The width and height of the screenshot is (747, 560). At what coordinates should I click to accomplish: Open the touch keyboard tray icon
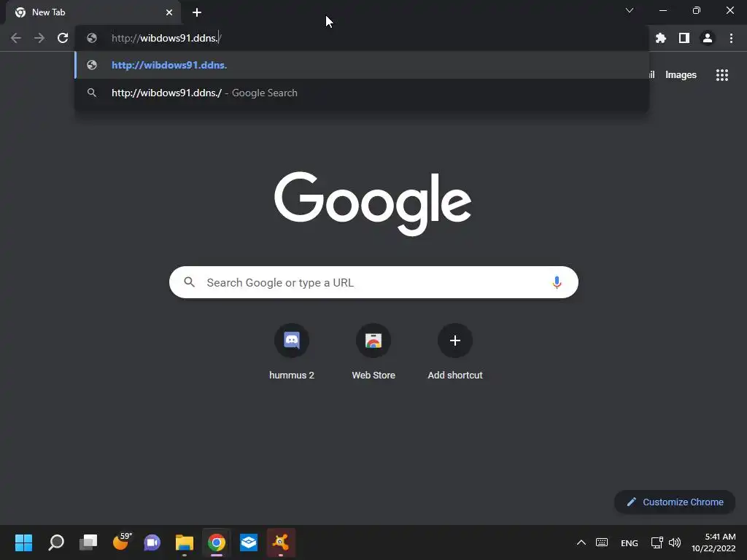click(x=602, y=542)
